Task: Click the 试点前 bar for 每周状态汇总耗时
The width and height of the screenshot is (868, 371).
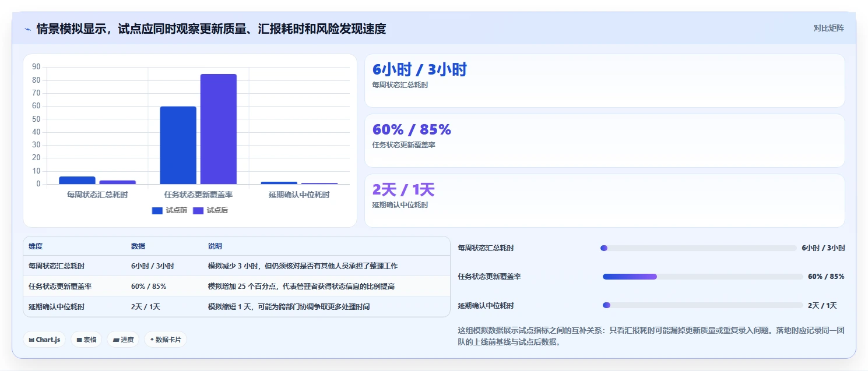Action: click(77, 180)
